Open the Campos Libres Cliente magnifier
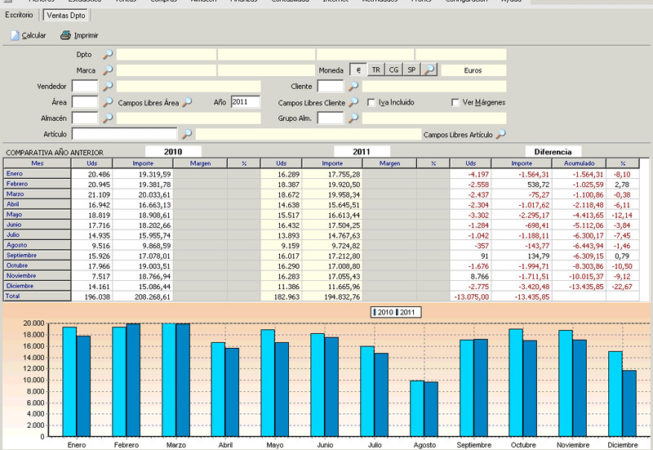The height and width of the screenshot is (450, 653). pos(353,102)
